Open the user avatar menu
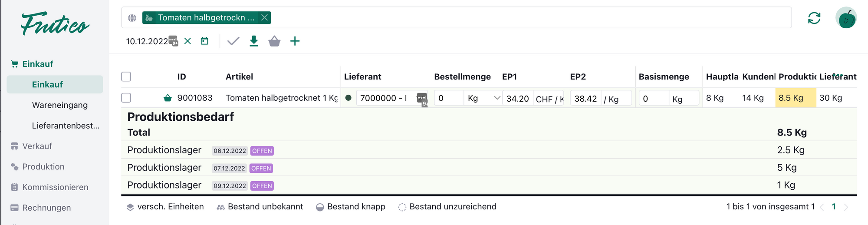 tap(846, 18)
